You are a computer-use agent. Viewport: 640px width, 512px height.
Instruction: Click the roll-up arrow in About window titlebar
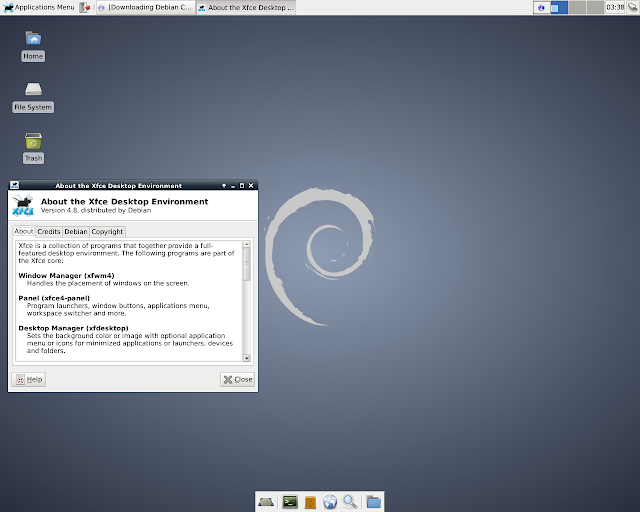tap(224, 185)
